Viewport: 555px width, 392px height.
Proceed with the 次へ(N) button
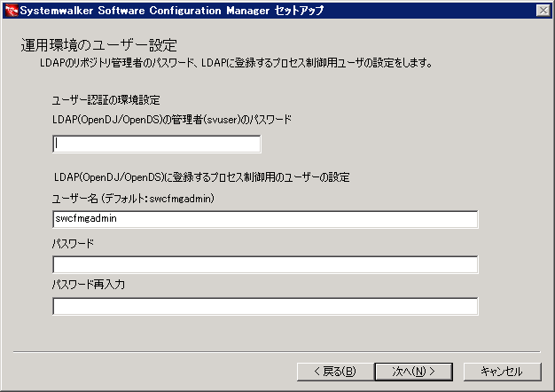click(414, 372)
